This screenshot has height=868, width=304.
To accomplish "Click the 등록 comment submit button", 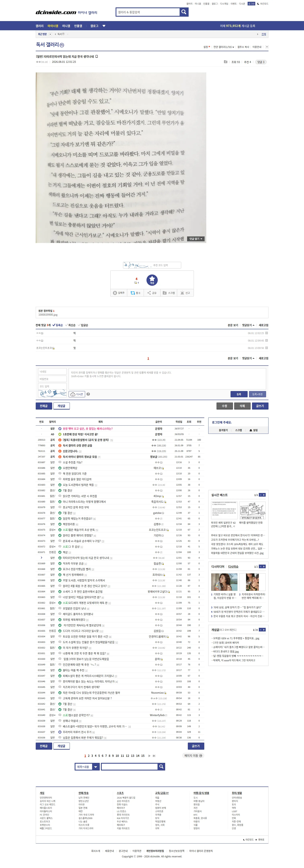I will (x=239, y=394).
